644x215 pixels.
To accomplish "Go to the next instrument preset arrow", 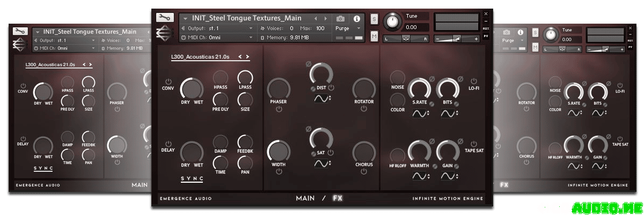I will click(326, 18).
